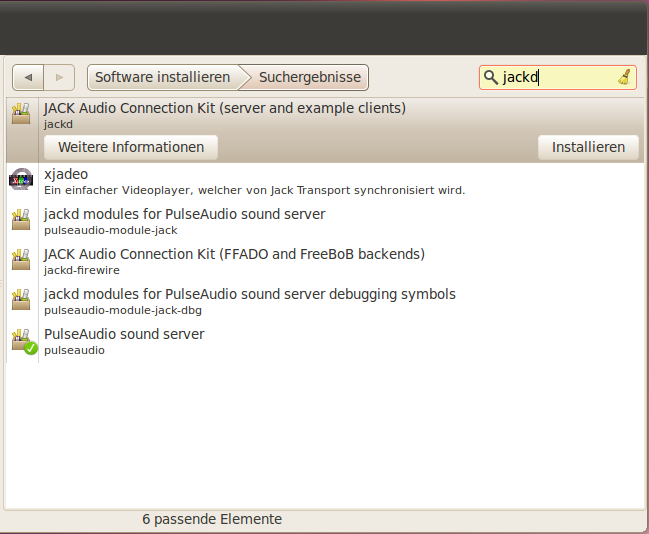Click the magnifier icon in search box
This screenshot has width=649, height=534.
click(x=490, y=77)
